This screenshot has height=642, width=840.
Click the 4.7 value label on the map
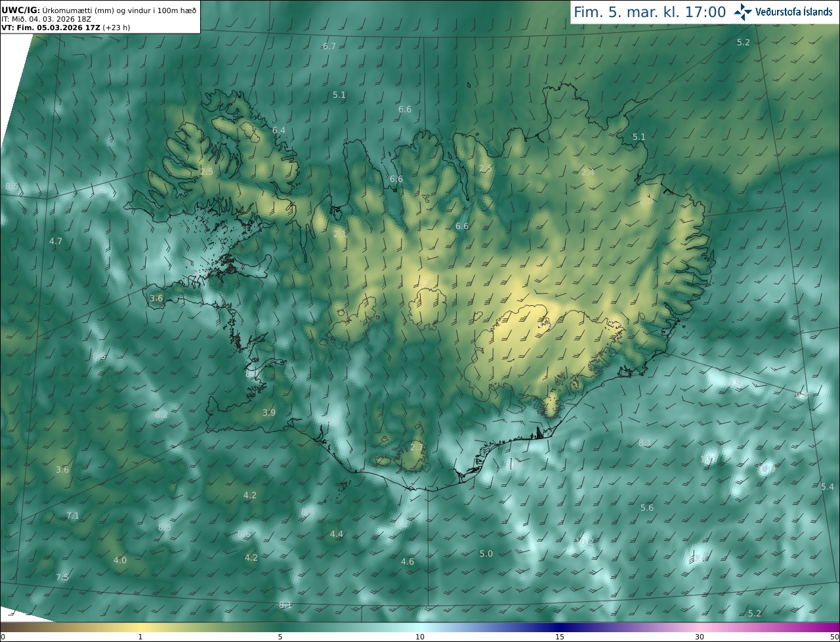56,241
